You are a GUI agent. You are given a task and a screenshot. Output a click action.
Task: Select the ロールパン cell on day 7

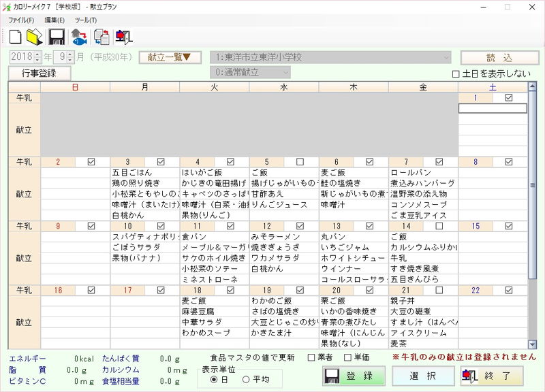click(423, 173)
